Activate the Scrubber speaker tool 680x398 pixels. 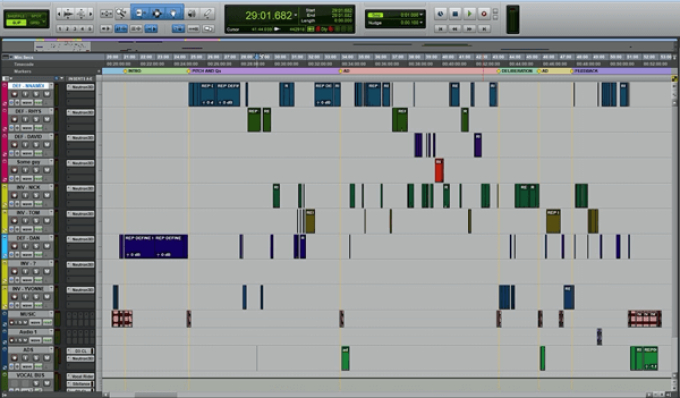click(x=192, y=14)
